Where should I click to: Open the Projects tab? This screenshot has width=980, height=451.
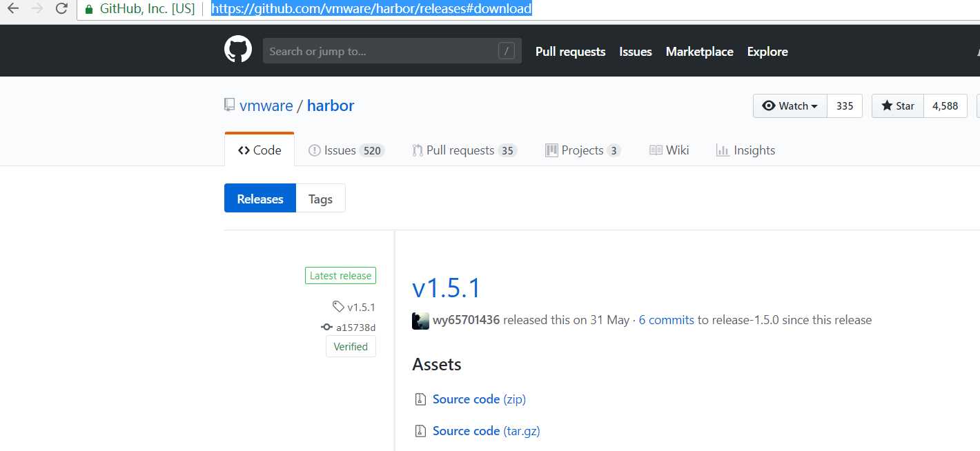point(582,150)
